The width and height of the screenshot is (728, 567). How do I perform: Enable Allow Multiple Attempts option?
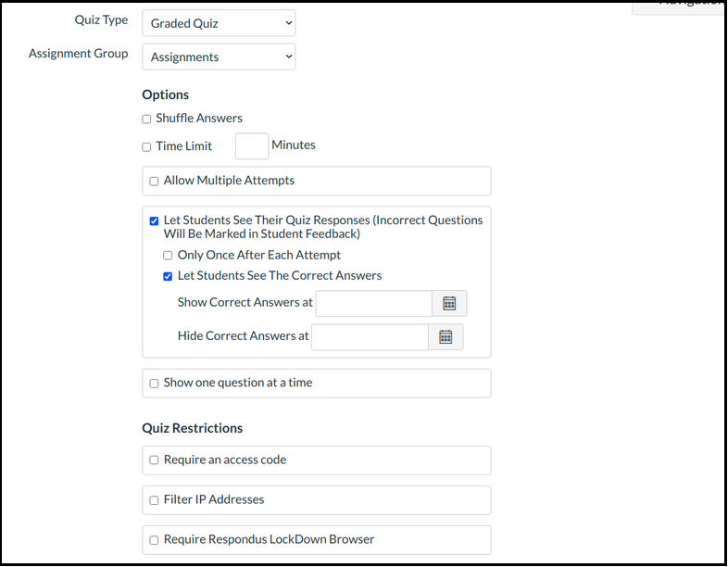click(x=154, y=182)
